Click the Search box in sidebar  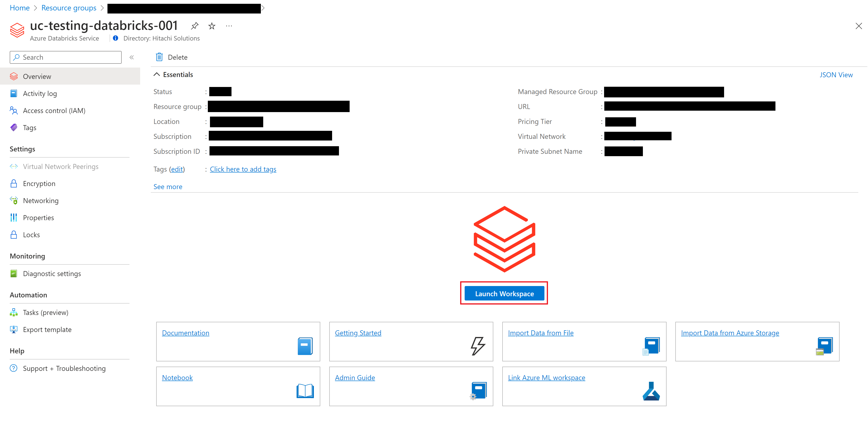click(66, 57)
